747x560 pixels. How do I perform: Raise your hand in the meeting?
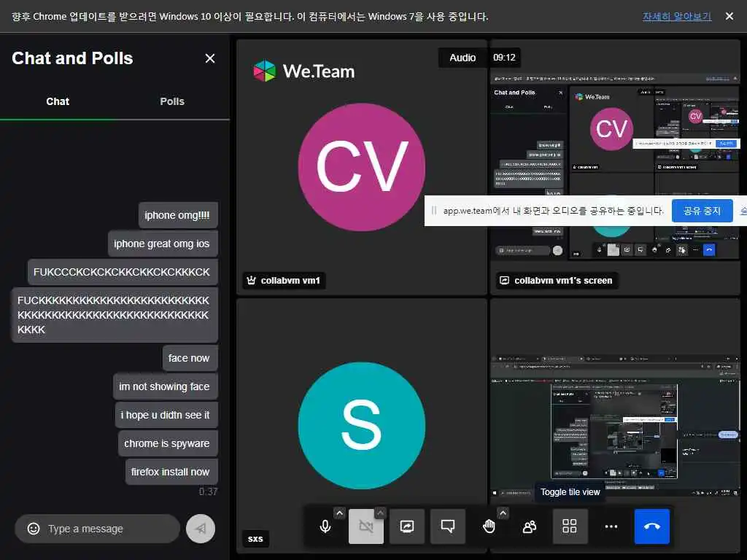pyautogui.click(x=489, y=526)
